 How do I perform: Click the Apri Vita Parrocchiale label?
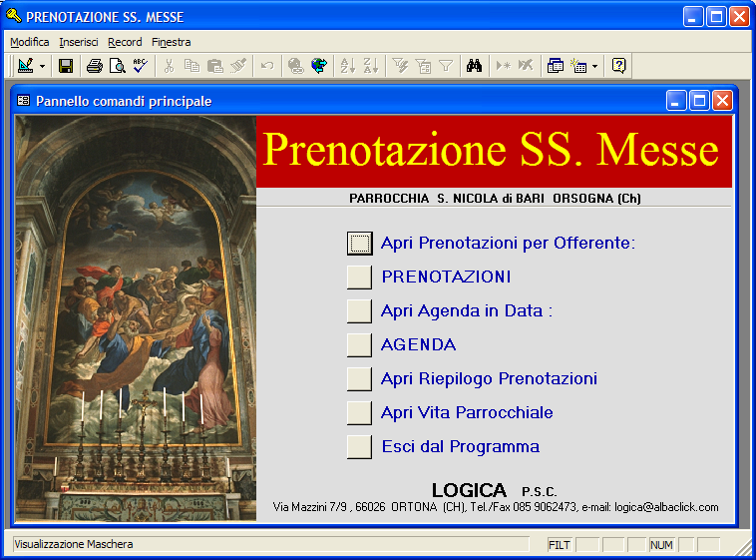[467, 412]
